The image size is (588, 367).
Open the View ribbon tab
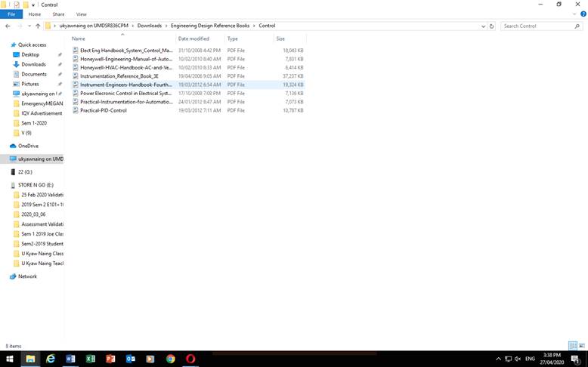coord(82,14)
